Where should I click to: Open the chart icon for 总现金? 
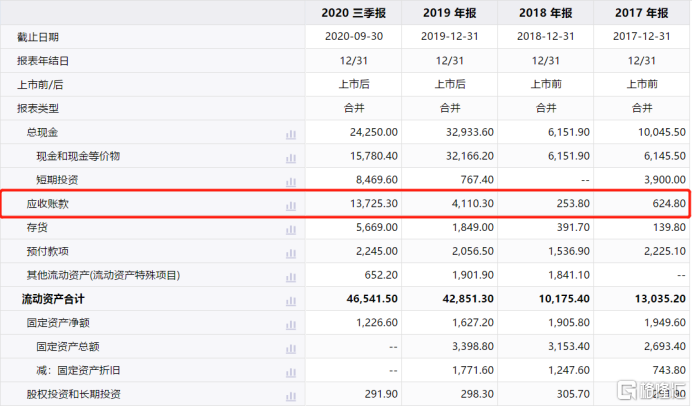[291, 133]
